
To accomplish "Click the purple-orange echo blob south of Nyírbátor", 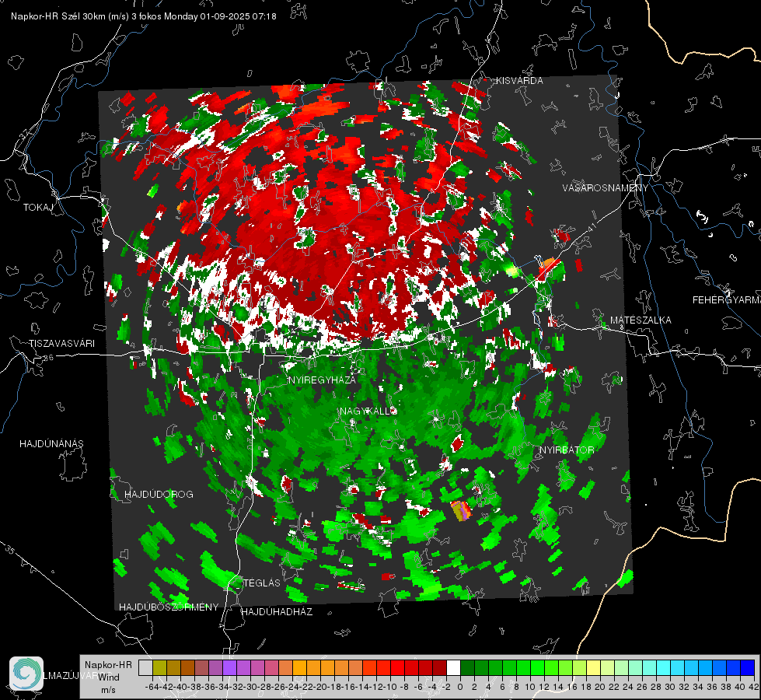I will 461,511.
